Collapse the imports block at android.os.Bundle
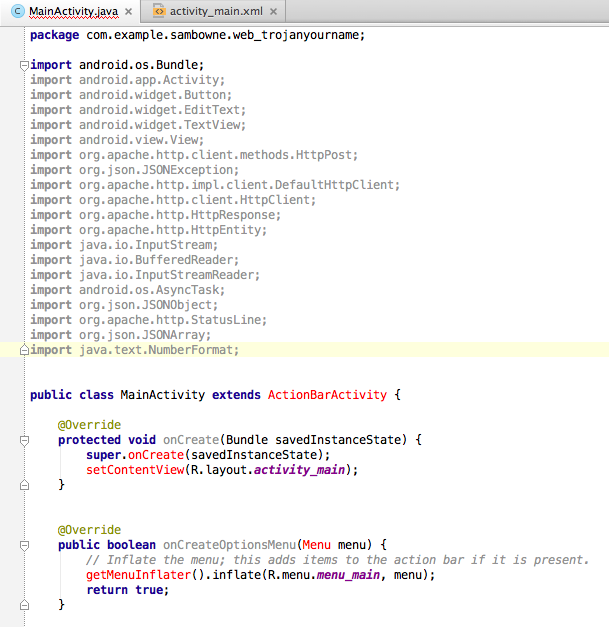Image resolution: width=609 pixels, height=627 pixels. [24, 65]
